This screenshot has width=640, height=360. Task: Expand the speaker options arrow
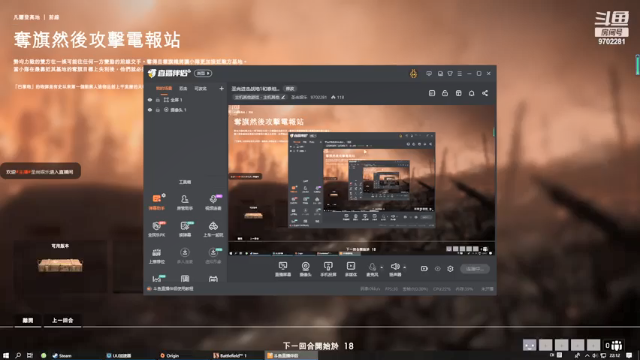404,267
